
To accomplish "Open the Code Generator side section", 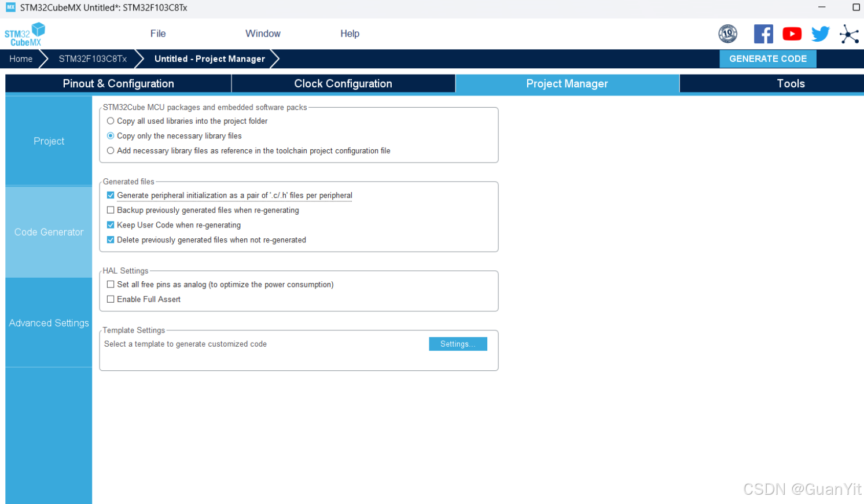I will click(x=49, y=232).
